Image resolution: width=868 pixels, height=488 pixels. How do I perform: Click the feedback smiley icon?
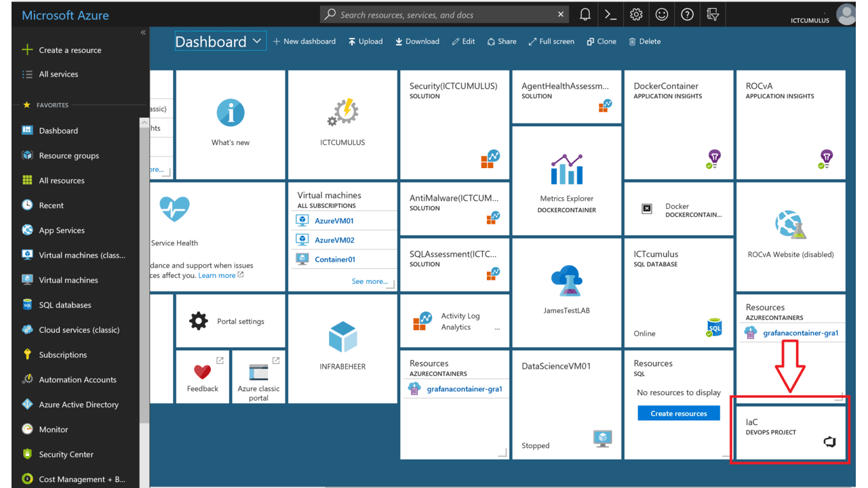coord(662,14)
